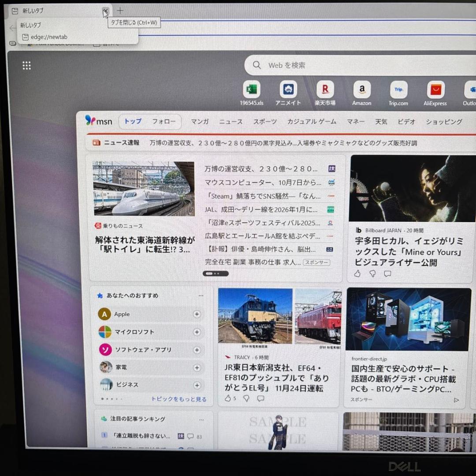This screenshot has height=476, width=476.
Task: Open the apps launcher grid icon
Action: point(26,65)
